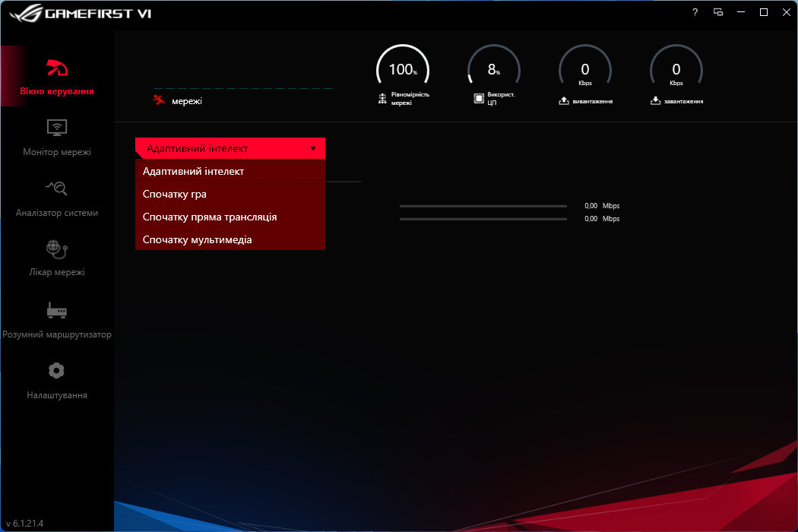Click the Монітор мережі label

click(57, 152)
